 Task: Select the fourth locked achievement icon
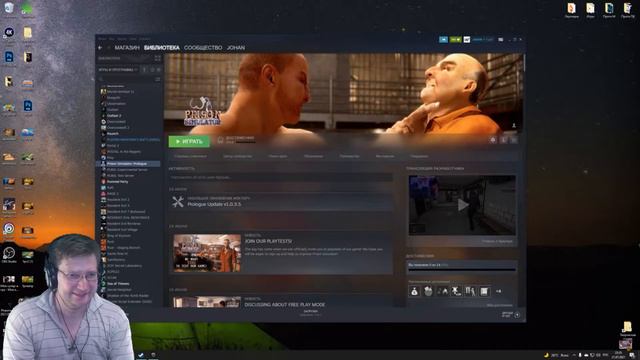pos(456,291)
